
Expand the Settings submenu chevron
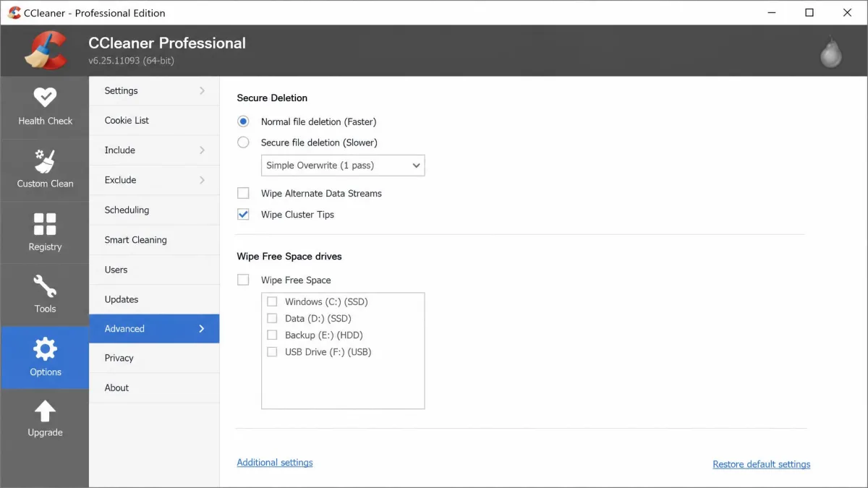coord(202,90)
